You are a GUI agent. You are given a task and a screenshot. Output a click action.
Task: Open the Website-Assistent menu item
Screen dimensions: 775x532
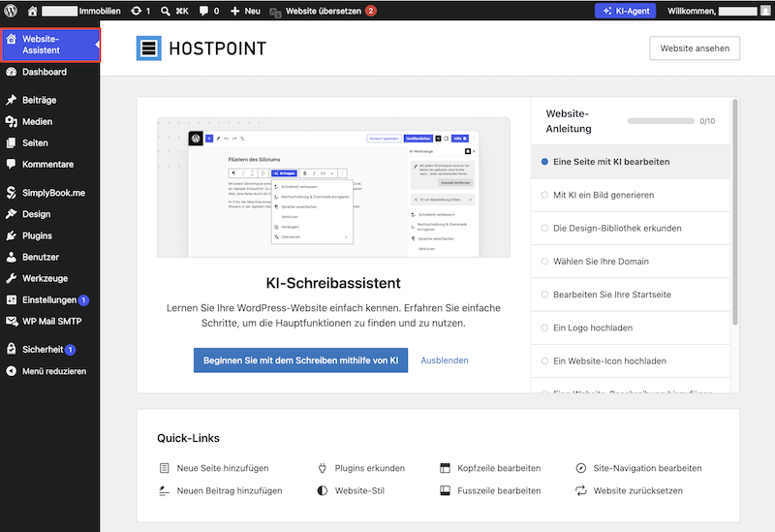[x=50, y=45]
